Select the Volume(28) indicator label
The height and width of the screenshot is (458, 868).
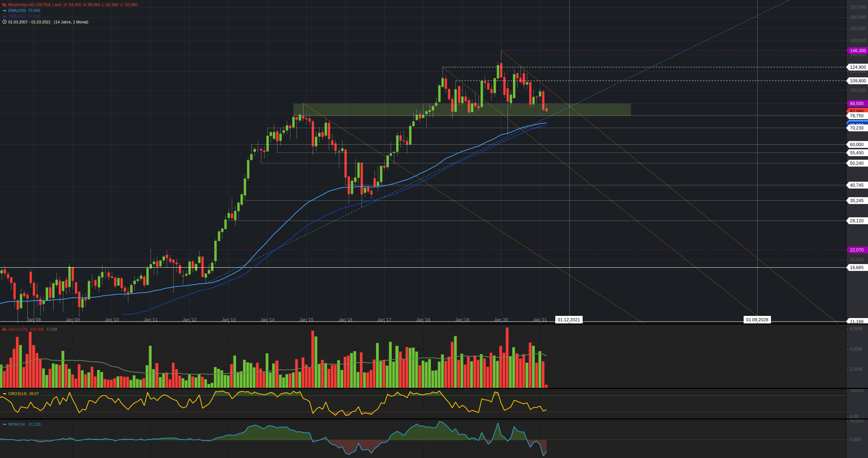click(x=18, y=329)
